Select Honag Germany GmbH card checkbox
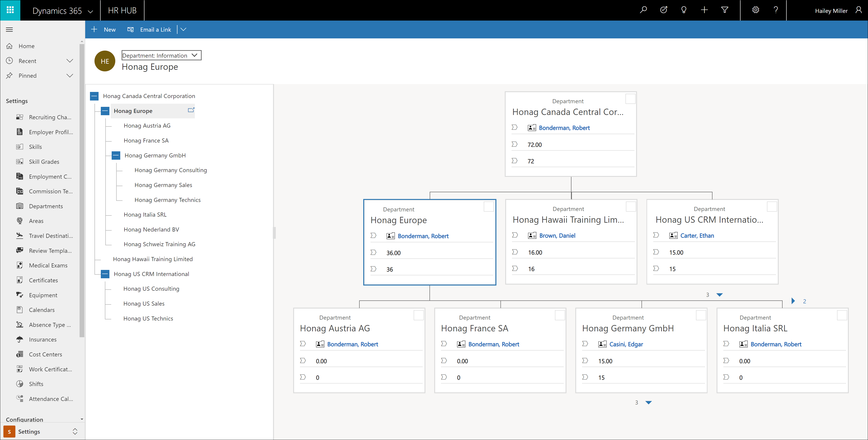Viewport: 868px width, 440px height. [701, 316]
